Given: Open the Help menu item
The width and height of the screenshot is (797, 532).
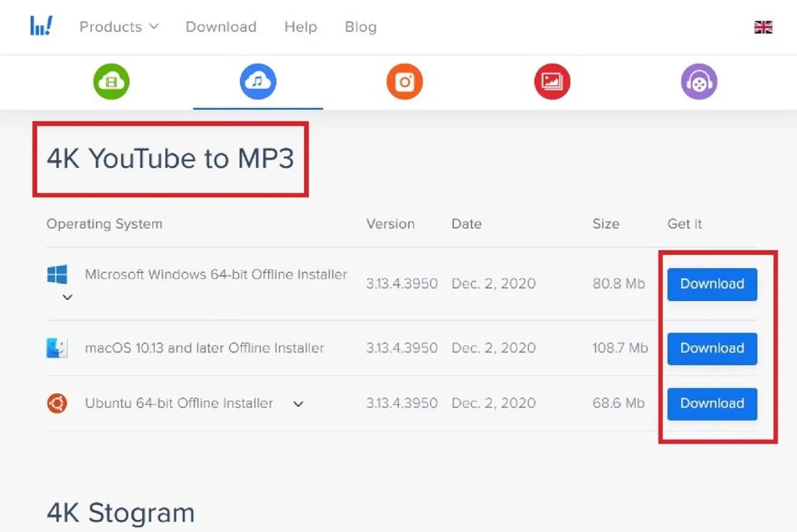Looking at the screenshot, I should pyautogui.click(x=300, y=27).
